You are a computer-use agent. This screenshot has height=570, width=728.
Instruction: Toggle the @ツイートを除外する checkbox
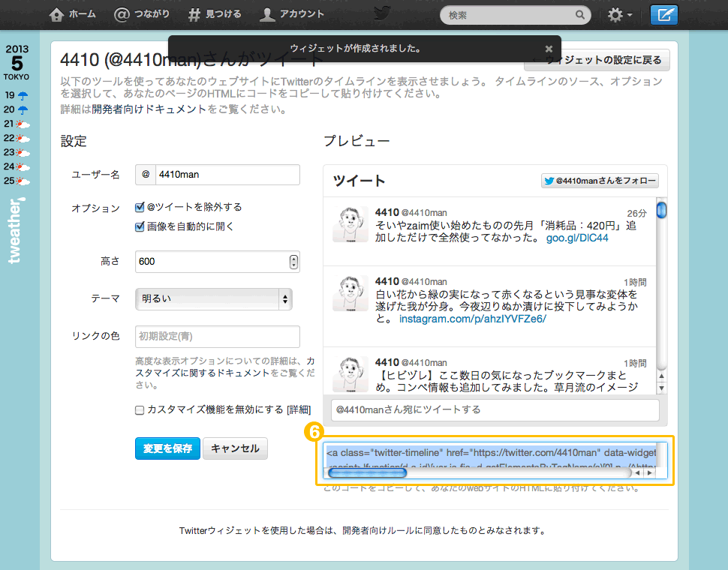pyautogui.click(x=140, y=207)
